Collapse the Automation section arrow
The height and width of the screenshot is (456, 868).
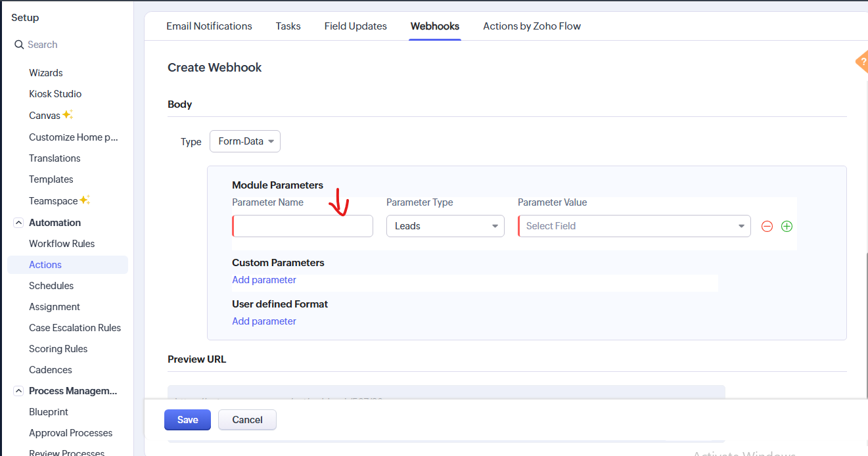click(x=18, y=223)
